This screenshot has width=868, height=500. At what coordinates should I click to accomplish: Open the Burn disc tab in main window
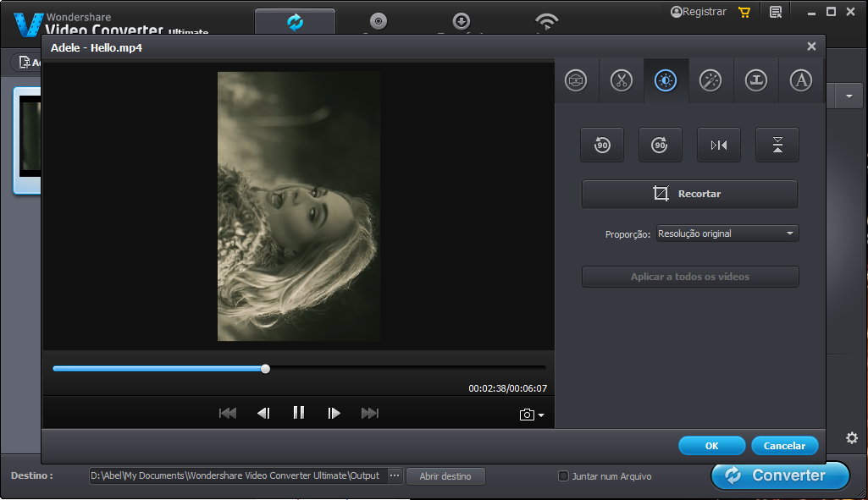point(379,21)
